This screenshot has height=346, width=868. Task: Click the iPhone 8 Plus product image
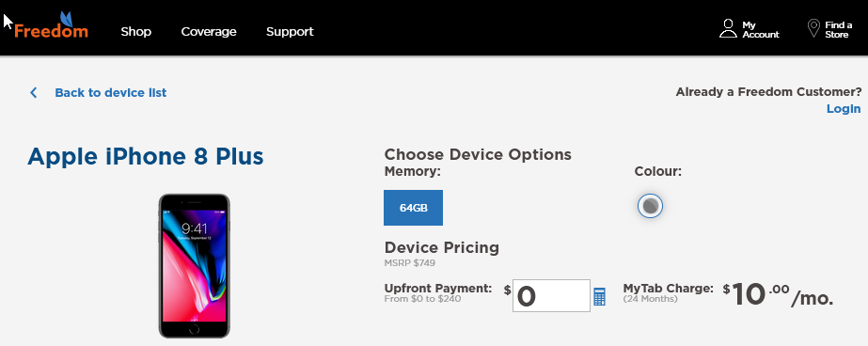(195, 266)
